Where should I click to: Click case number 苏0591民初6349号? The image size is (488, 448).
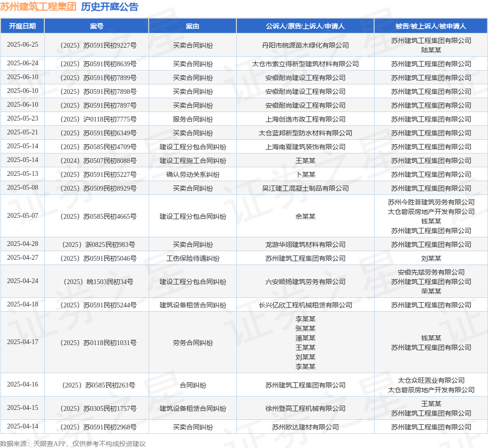tap(98, 133)
